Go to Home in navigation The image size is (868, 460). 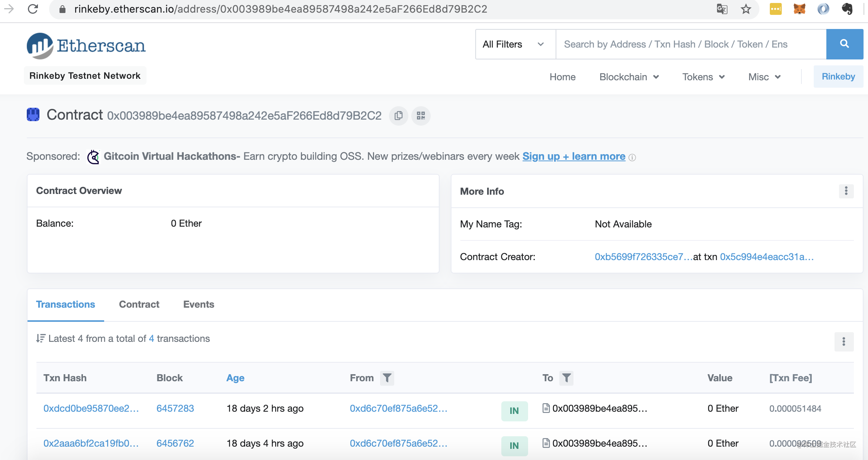(x=563, y=77)
